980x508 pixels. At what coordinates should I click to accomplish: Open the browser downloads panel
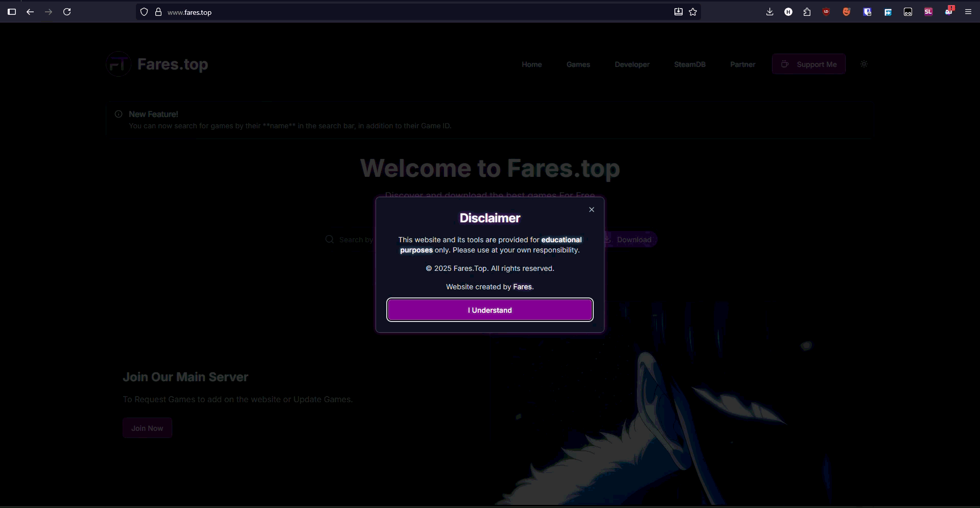(770, 12)
